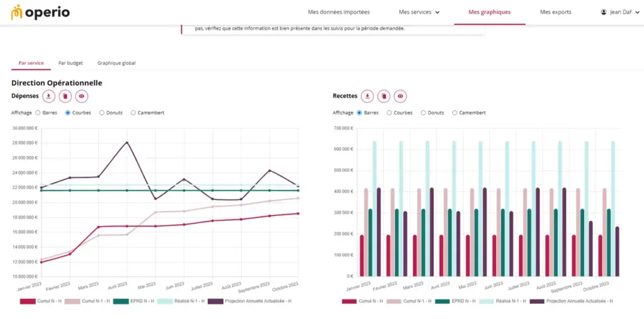Screen dimensions: 644x319
Task: Open the Jean Daf user profile icon
Action: [603, 13]
